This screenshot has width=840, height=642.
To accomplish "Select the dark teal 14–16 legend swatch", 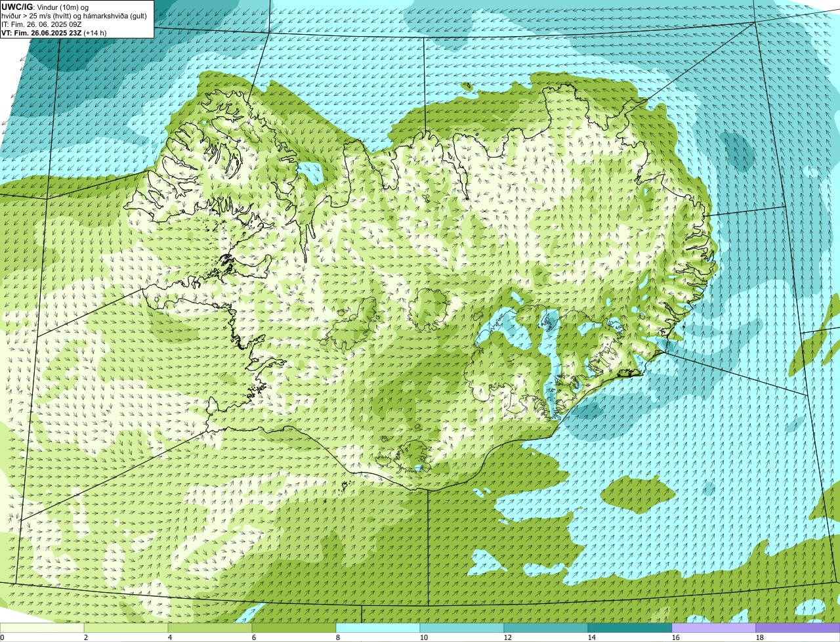I will (x=630, y=628).
